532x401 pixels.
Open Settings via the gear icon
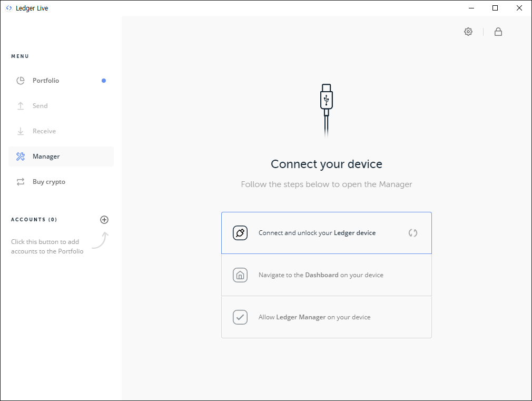(468, 32)
